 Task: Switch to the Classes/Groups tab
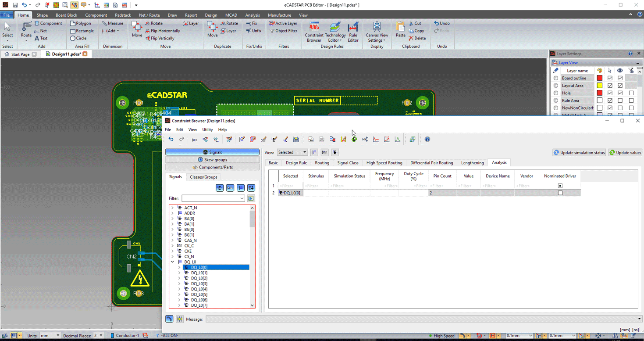point(203,177)
